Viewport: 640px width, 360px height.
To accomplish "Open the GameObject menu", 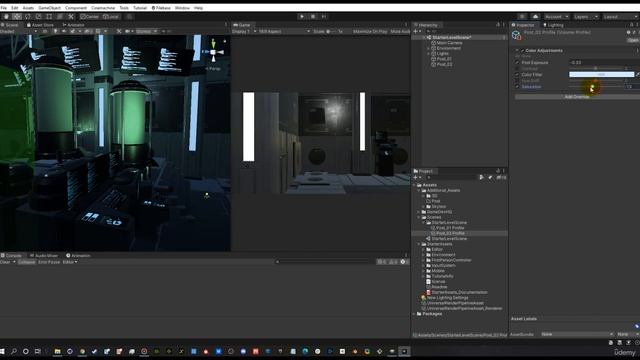I will [49, 8].
